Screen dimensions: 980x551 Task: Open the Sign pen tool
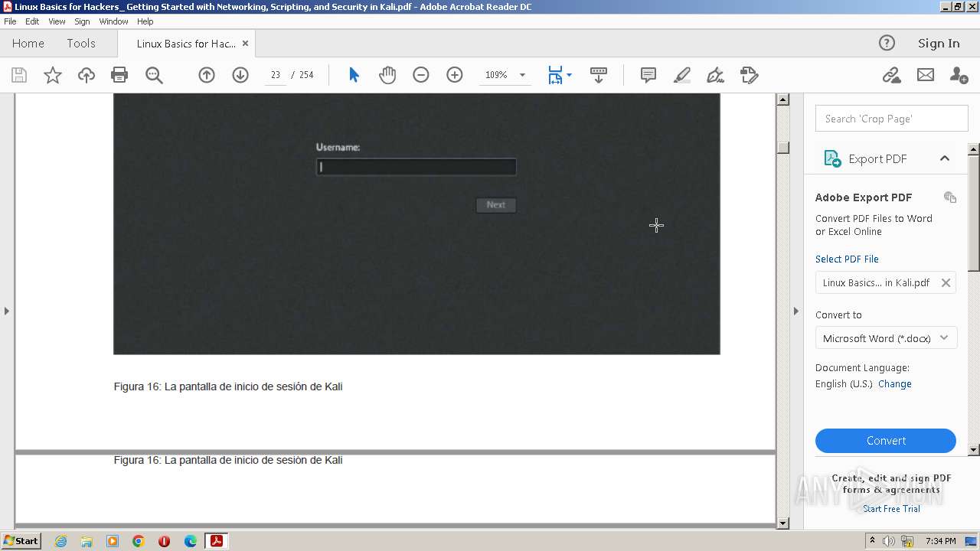[x=716, y=75]
